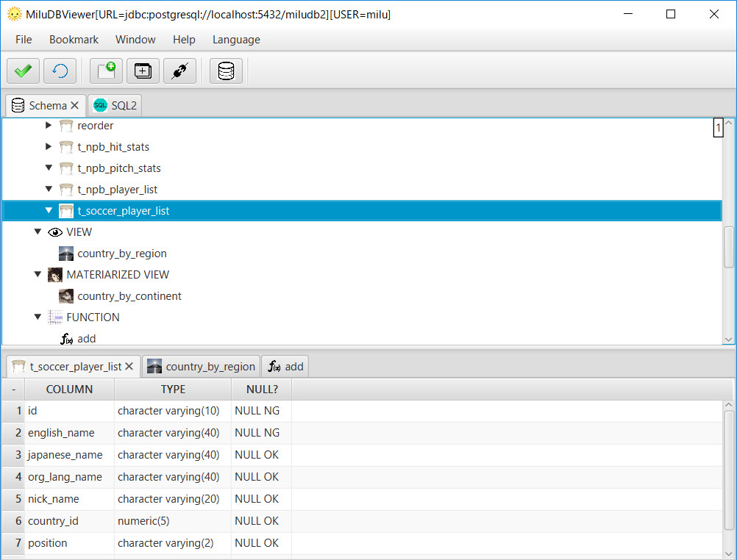Click the connection plug toolbar icon
Screen dimensions: 737x560
click(x=179, y=71)
